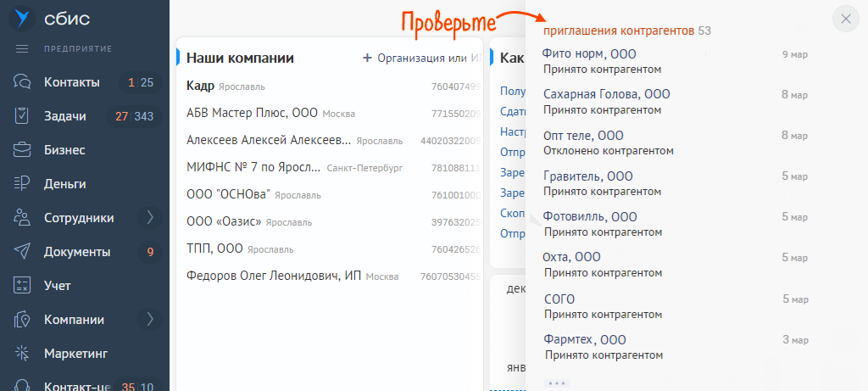The height and width of the screenshot is (391, 868).
Task: Click the Маркетинг snowflake icon
Action: (23, 353)
